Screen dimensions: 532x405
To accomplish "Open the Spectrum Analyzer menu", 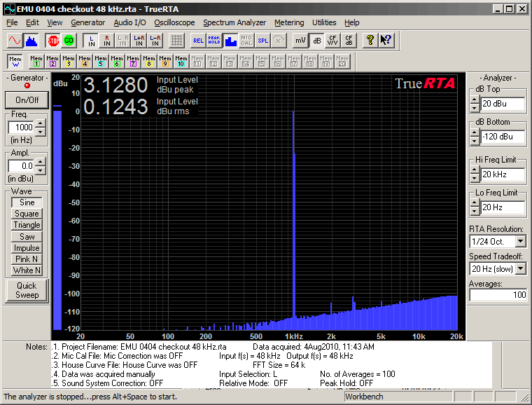I will pyautogui.click(x=234, y=22).
